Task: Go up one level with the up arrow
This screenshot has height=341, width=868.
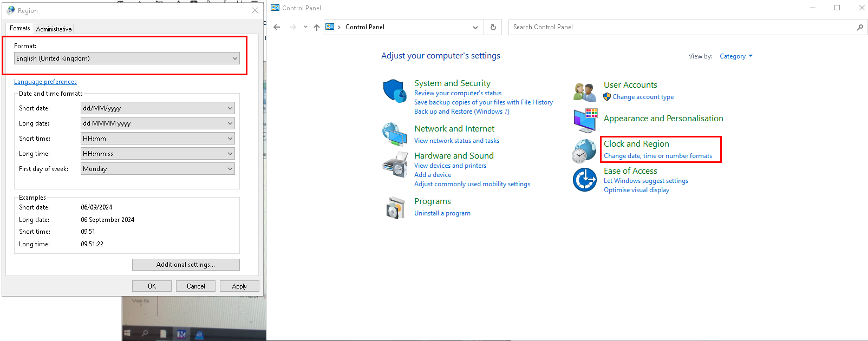Action: [317, 27]
